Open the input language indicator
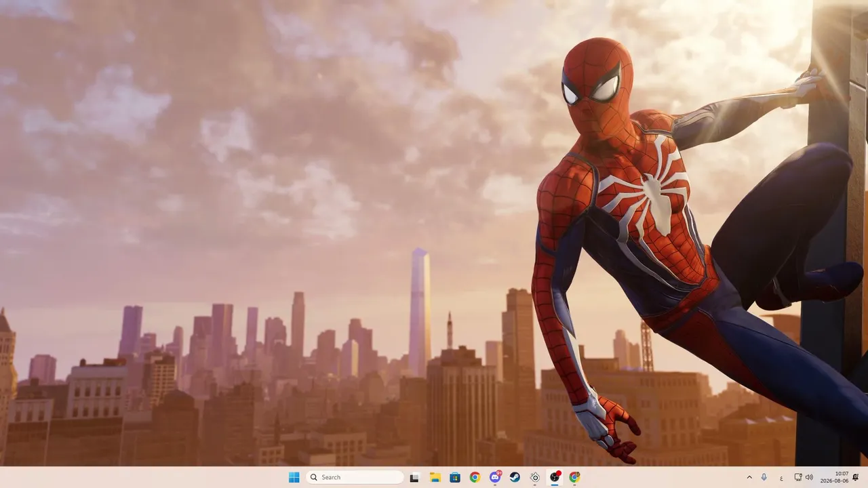Screen dimensions: 868x488 pyautogui.click(x=781, y=478)
